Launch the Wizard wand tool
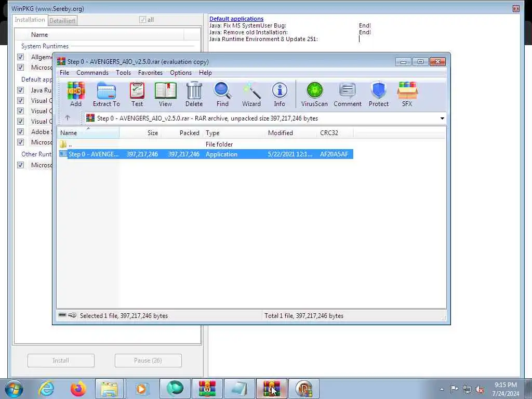Viewport: 532px width, 399px height. click(x=251, y=95)
